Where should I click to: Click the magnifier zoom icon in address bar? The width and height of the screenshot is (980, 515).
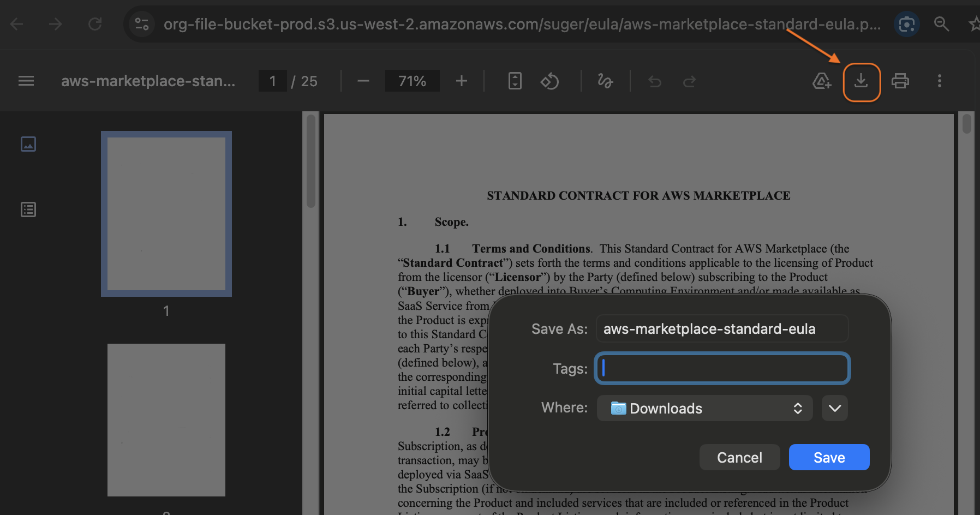pyautogui.click(x=942, y=24)
